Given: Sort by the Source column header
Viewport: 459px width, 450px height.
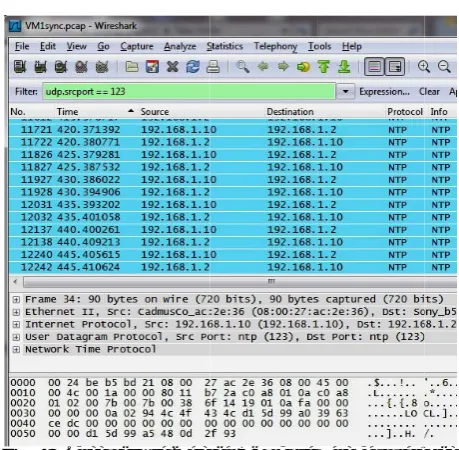Looking at the screenshot, I should click(x=201, y=112).
